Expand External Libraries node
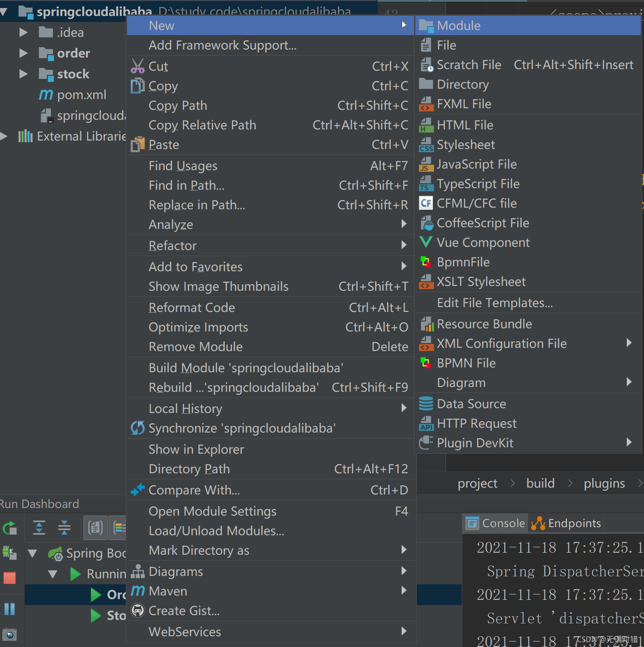This screenshot has height=647, width=644. click(x=4, y=136)
